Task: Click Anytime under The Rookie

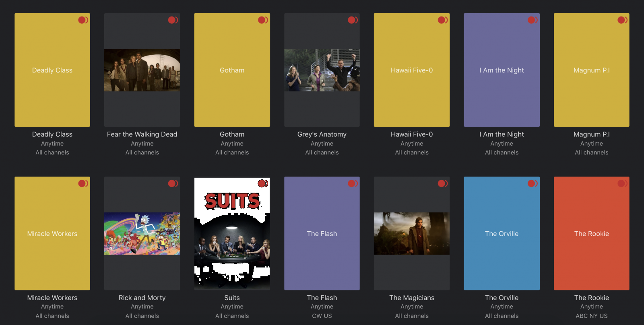Action: [x=592, y=306]
